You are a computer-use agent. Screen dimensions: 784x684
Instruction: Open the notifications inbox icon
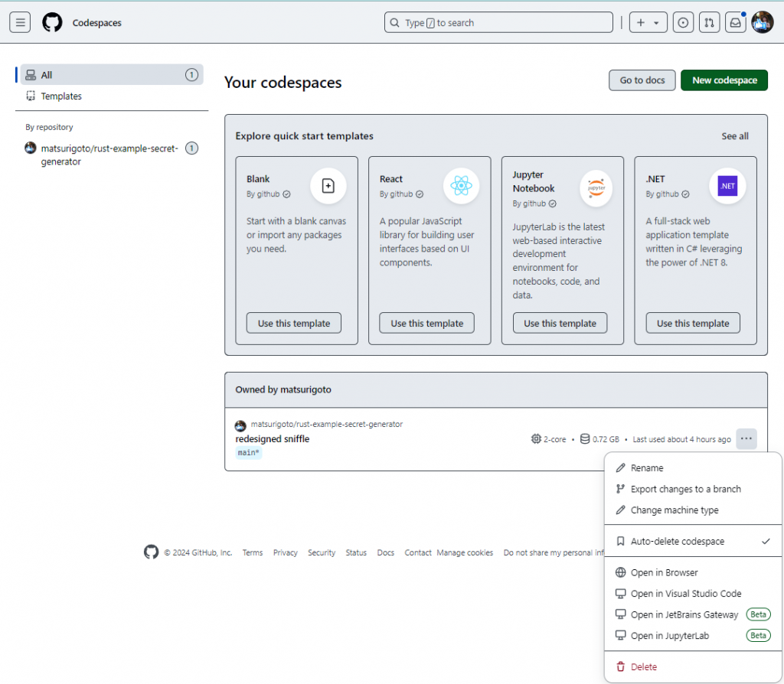point(736,22)
